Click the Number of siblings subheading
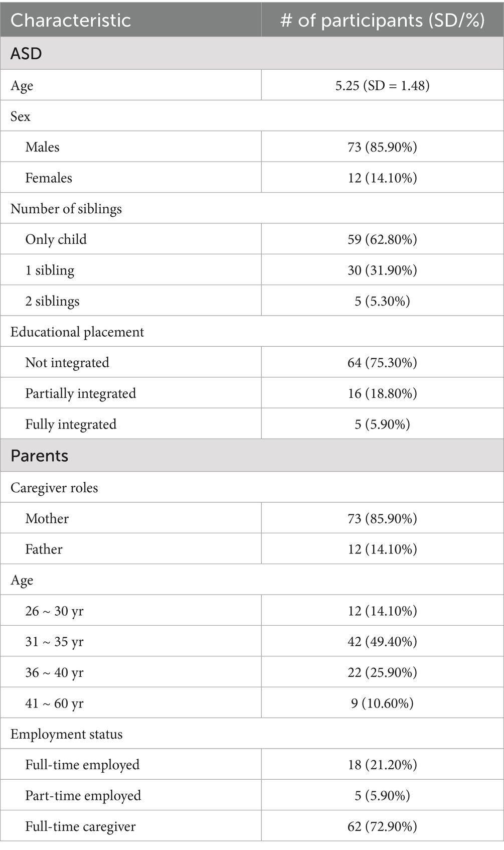Viewport: 504px width, 850px height. (66, 209)
